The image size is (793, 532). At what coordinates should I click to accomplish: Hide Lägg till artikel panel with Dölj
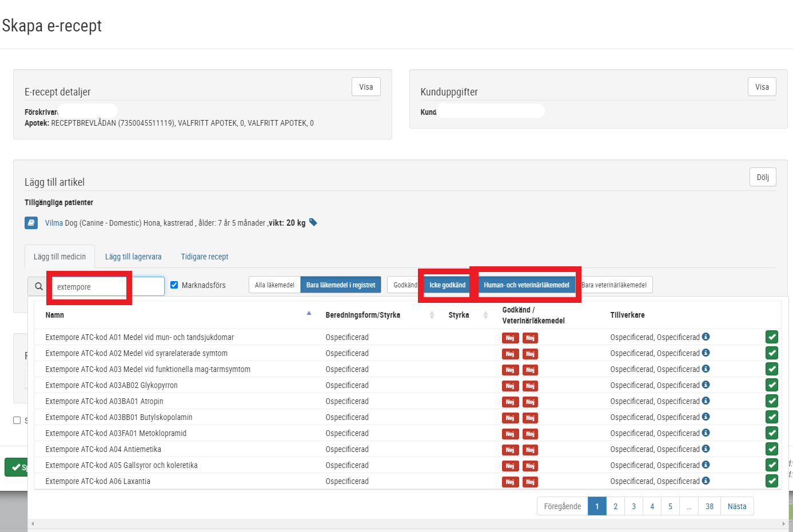(763, 177)
